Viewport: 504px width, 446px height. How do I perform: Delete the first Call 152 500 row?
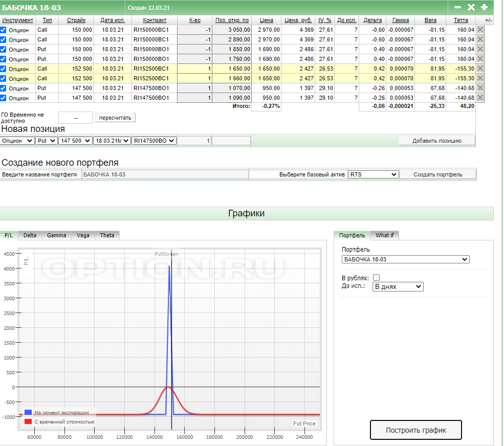click(480, 69)
